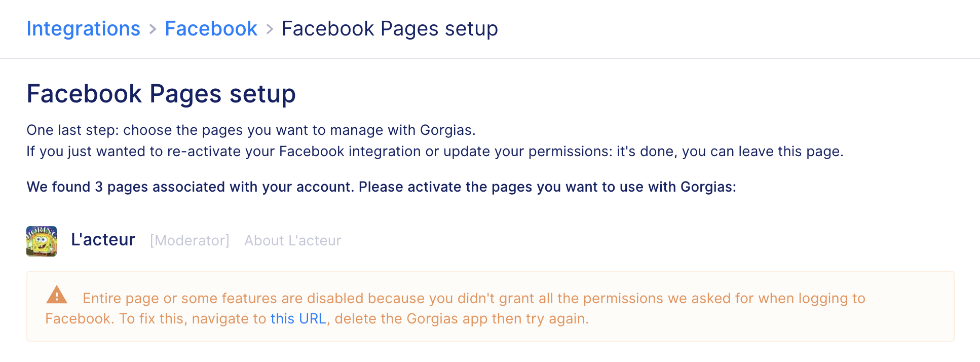Click the [Moderator] role label

tap(190, 240)
